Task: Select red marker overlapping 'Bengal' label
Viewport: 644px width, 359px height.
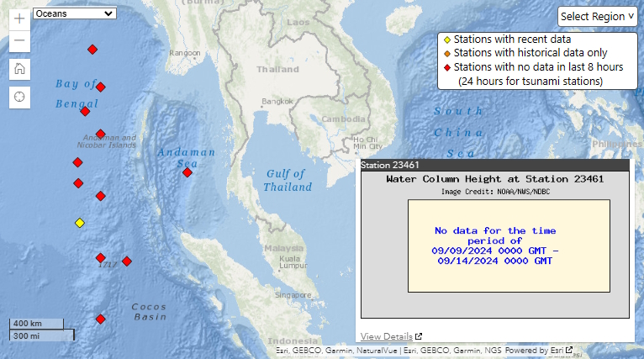Action: (x=85, y=111)
